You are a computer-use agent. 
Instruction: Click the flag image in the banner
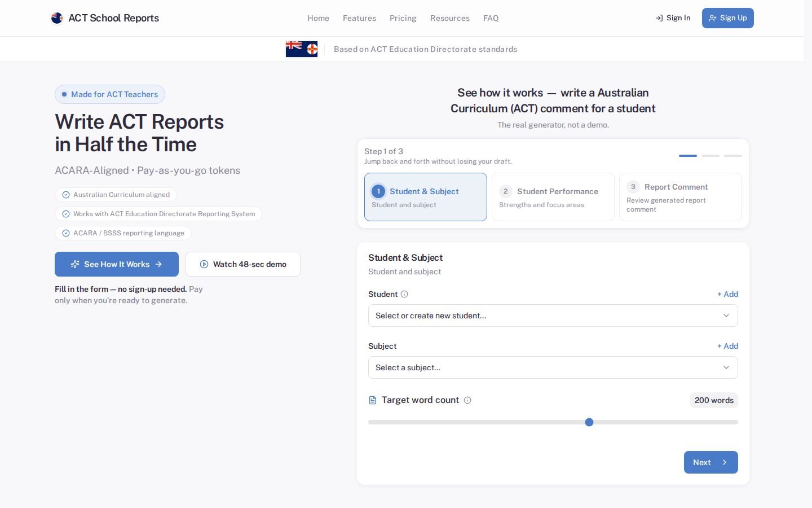pos(302,49)
